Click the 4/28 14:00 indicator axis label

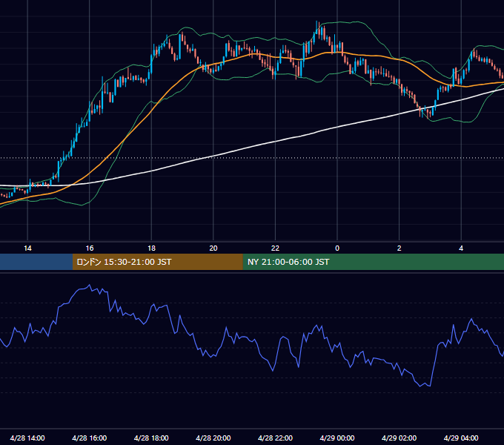[x=27, y=438]
